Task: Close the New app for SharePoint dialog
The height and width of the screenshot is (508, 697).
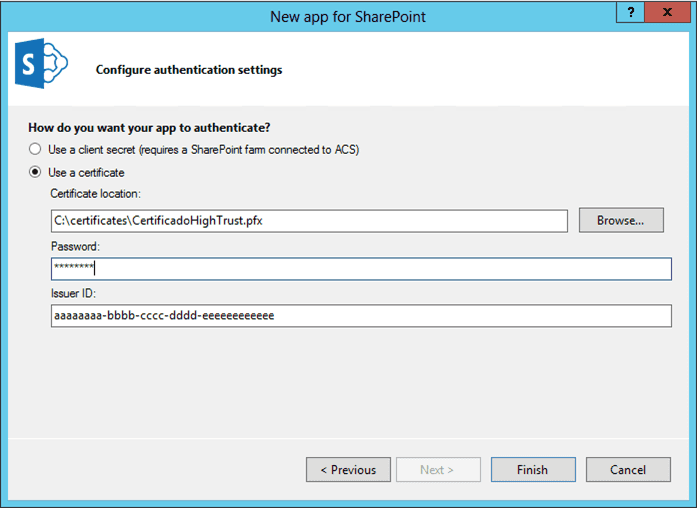Action: click(x=667, y=12)
